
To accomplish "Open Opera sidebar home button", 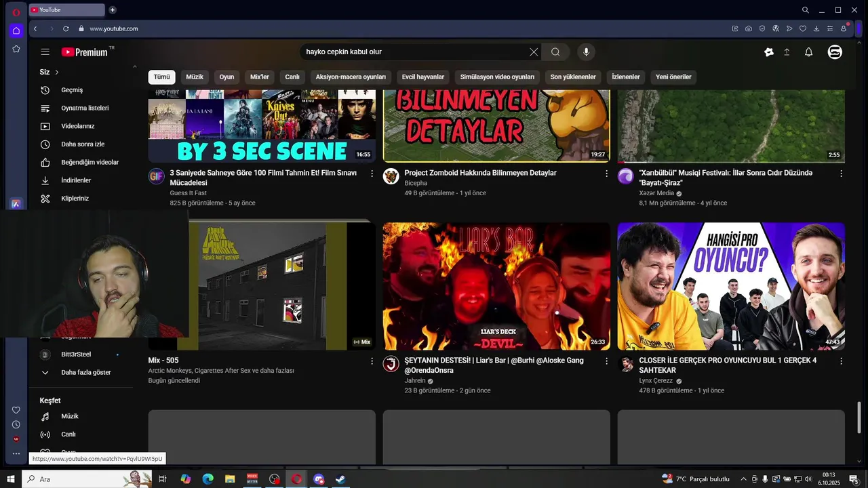I will [x=16, y=30].
